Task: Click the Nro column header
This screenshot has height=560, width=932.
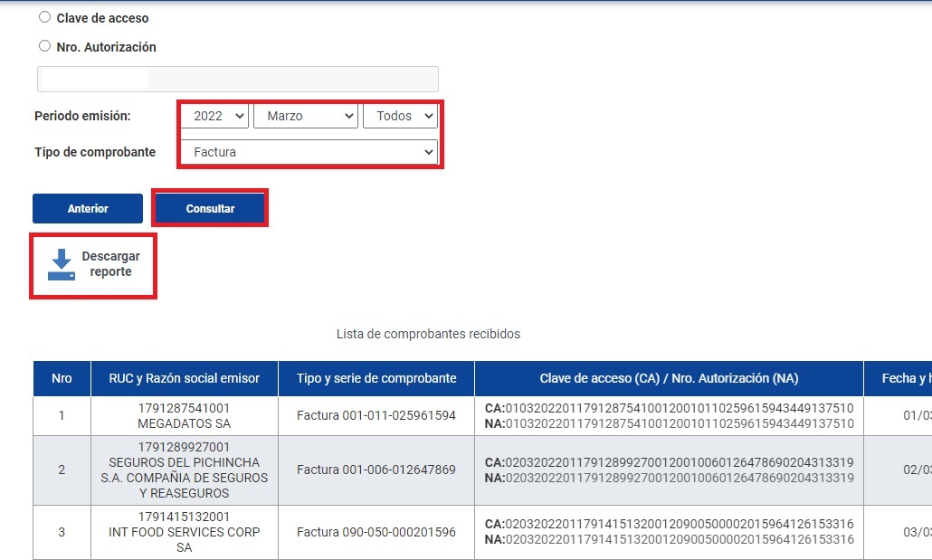Action: pos(62,378)
